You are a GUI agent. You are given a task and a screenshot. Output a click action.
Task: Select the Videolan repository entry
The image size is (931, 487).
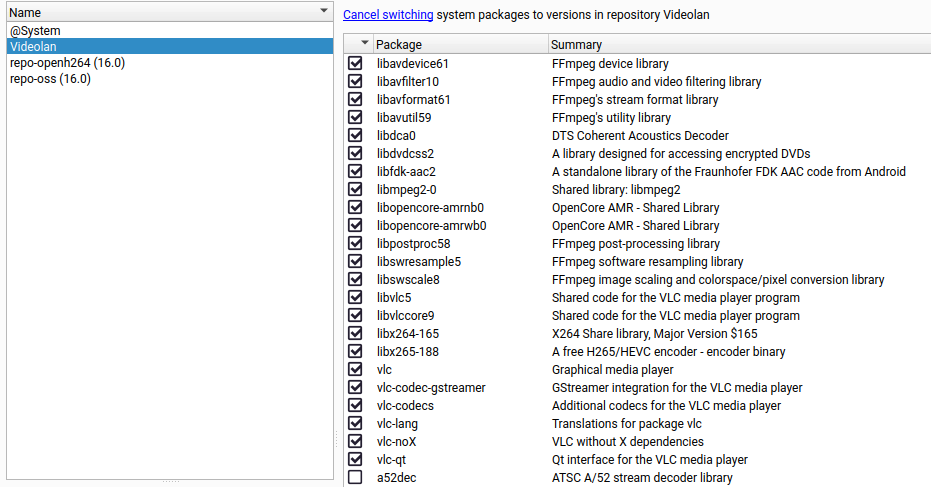click(35, 47)
